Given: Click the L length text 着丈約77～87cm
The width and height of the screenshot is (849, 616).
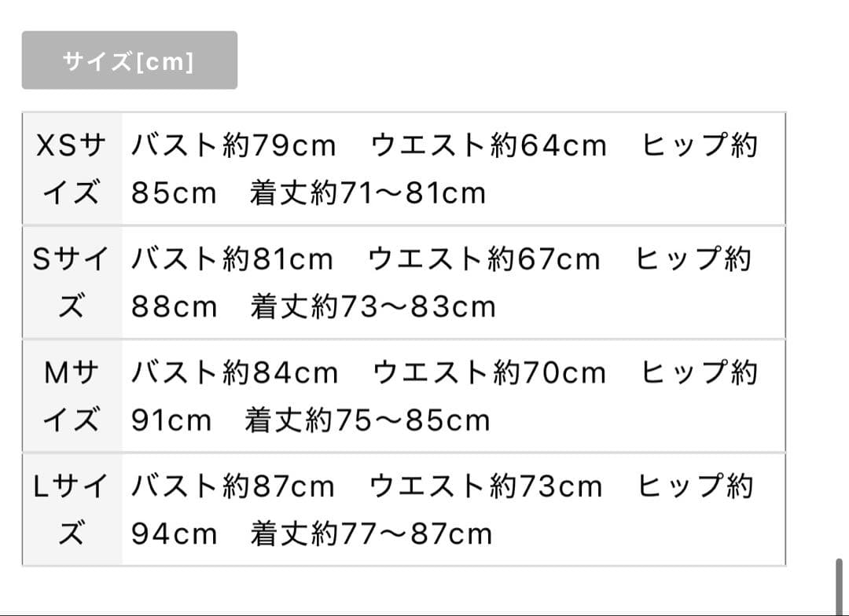Looking at the screenshot, I should (x=371, y=534).
